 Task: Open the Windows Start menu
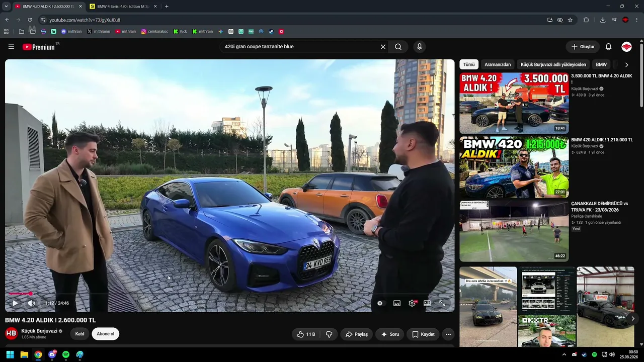click(x=10, y=355)
